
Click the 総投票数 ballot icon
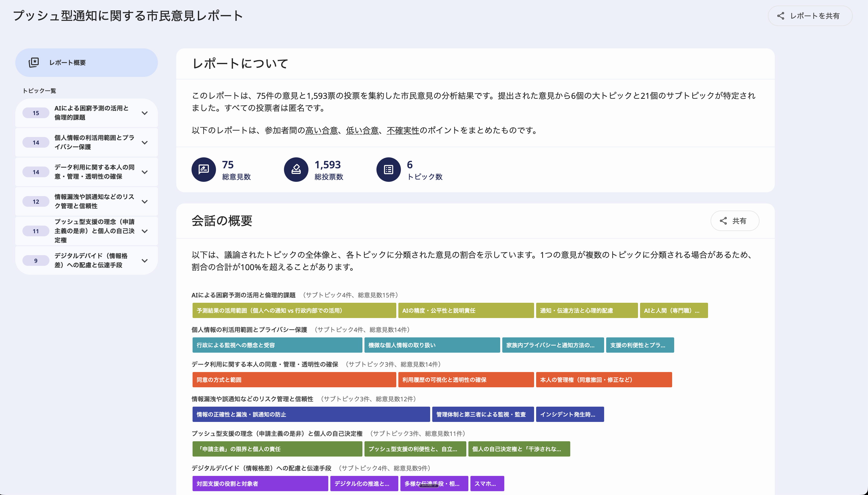coord(296,169)
